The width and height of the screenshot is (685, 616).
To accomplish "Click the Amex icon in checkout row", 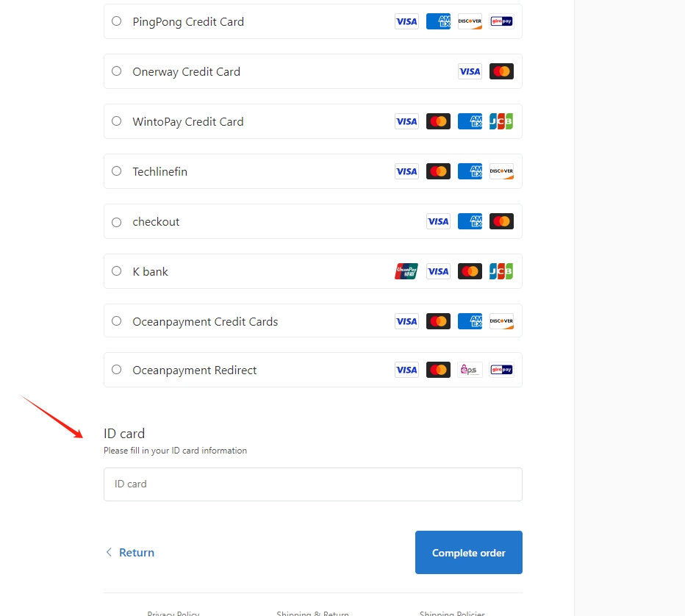I will [x=470, y=221].
